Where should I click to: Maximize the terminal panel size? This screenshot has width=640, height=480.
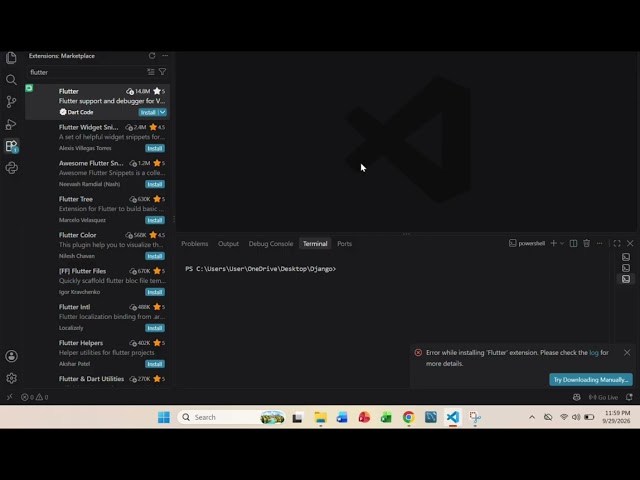617,243
